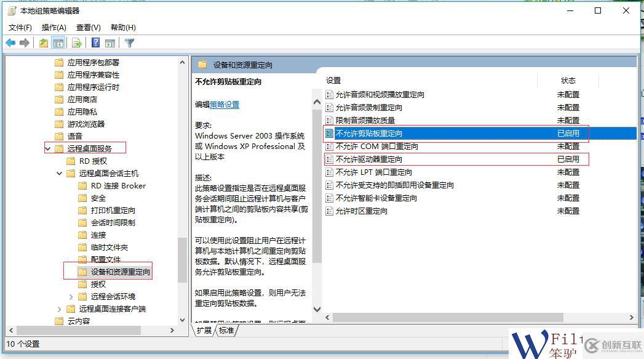Image resolution: width=644 pixels, height=359 pixels.
Task: Collapse the 远程桌面服务 tree node
Action: pyautogui.click(x=47, y=148)
